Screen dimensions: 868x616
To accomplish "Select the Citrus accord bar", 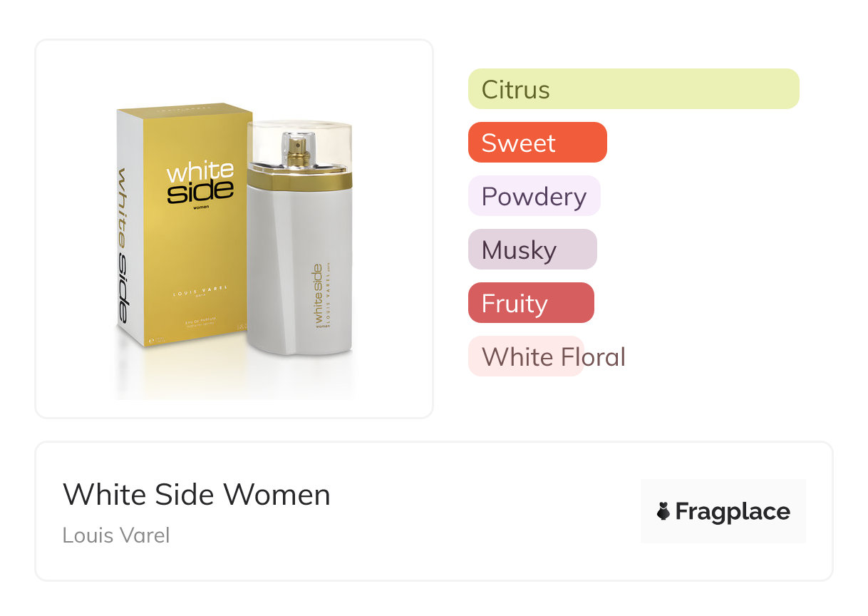I will point(633,89).
